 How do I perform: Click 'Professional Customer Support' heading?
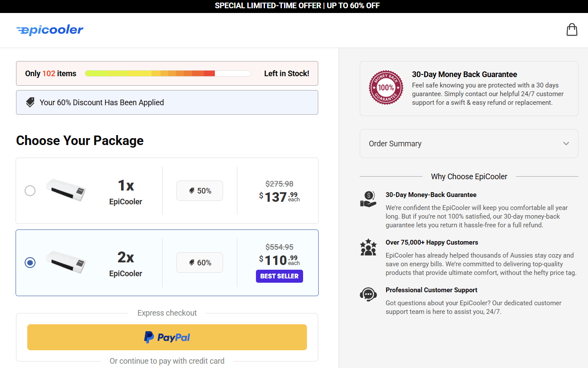click(431, 290)
